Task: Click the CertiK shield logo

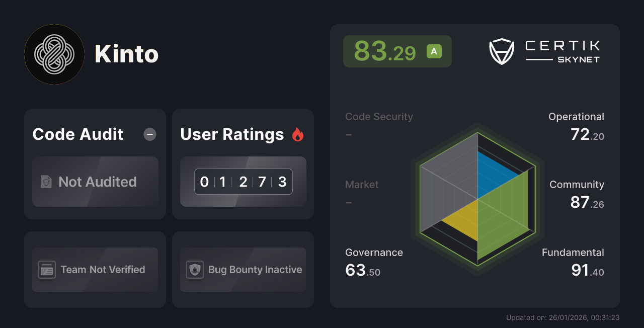Action: tap(501, 50)
